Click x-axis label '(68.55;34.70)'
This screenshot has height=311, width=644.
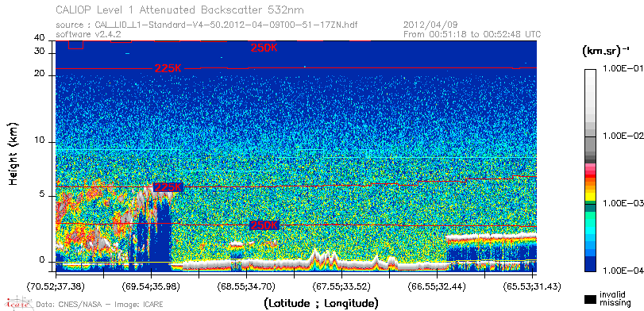tap(247, 286)
